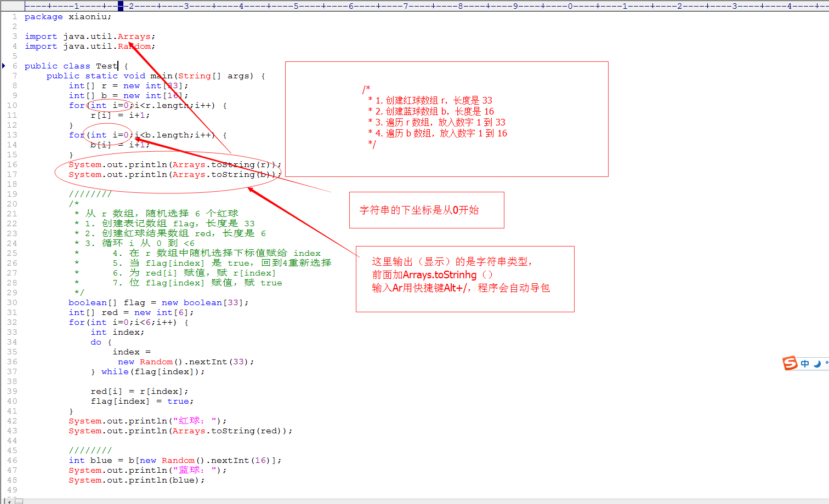
Task: Click the 'package xiaoniu;' line
Action: (68, 16)
